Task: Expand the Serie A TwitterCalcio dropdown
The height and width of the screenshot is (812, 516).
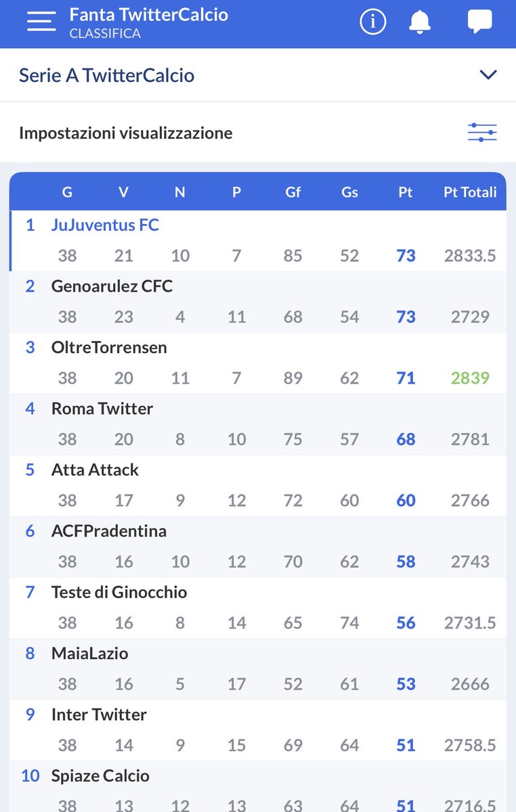Action: [x=488, y=75]
